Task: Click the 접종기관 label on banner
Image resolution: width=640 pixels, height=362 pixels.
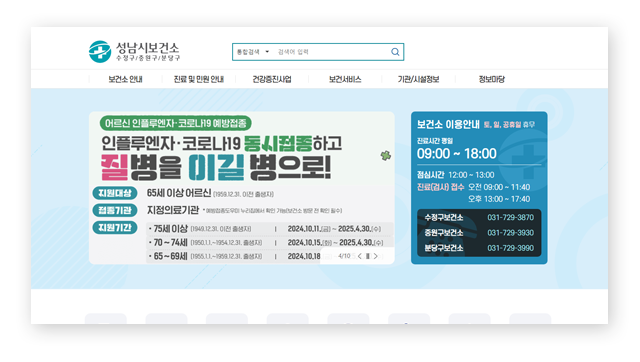Action: point(115,210)
